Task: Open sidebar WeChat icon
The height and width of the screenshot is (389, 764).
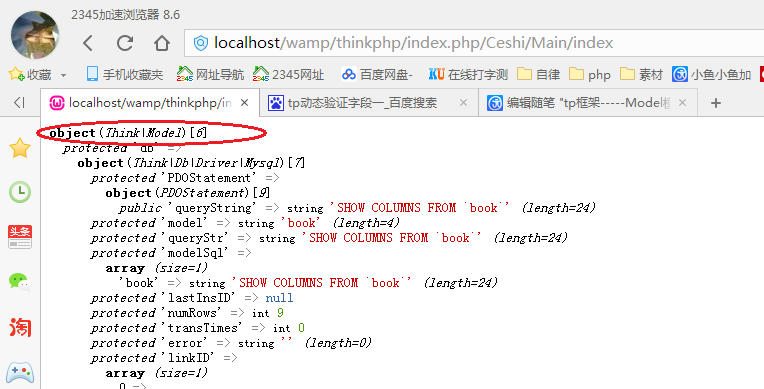Action: [x=20, y=282]
